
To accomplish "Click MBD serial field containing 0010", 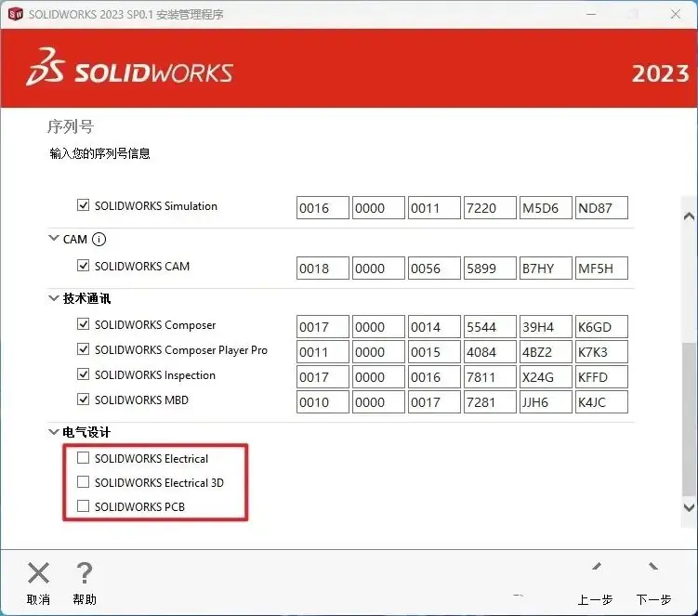I will pos(323,402).
